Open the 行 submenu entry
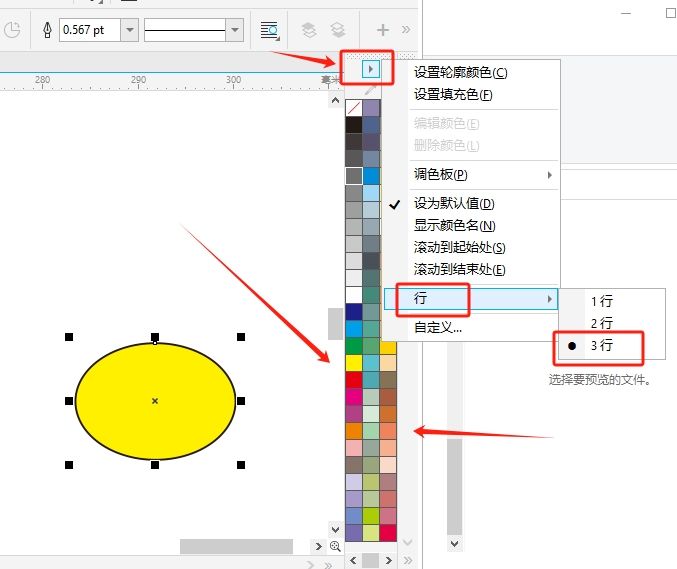This screenshot has height=569, width=677. pos(471,299)
